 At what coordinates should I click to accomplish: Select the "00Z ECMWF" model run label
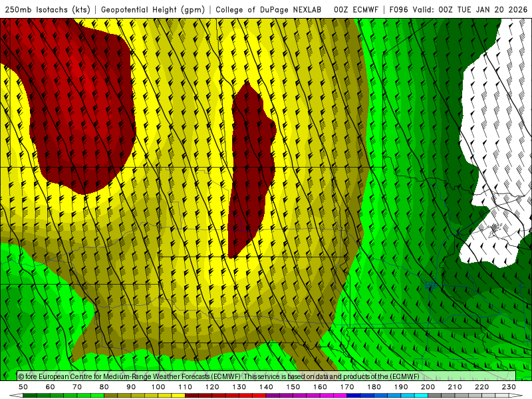click(x=356, y=9)
